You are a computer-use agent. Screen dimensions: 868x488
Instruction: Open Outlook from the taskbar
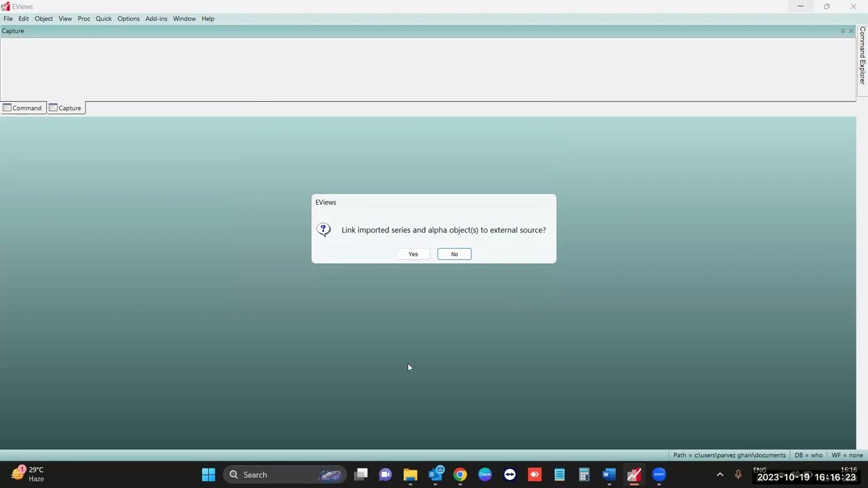(x=435, y=474)
